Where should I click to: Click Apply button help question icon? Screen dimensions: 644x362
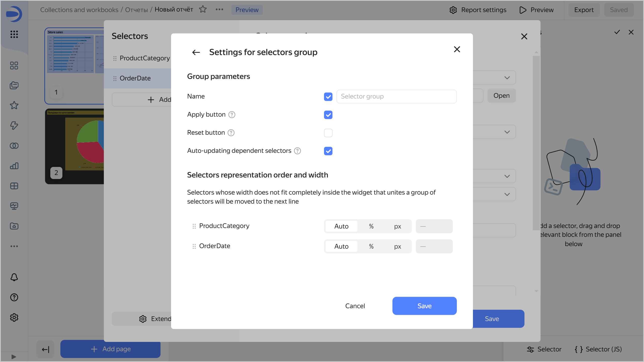[232, 115]
